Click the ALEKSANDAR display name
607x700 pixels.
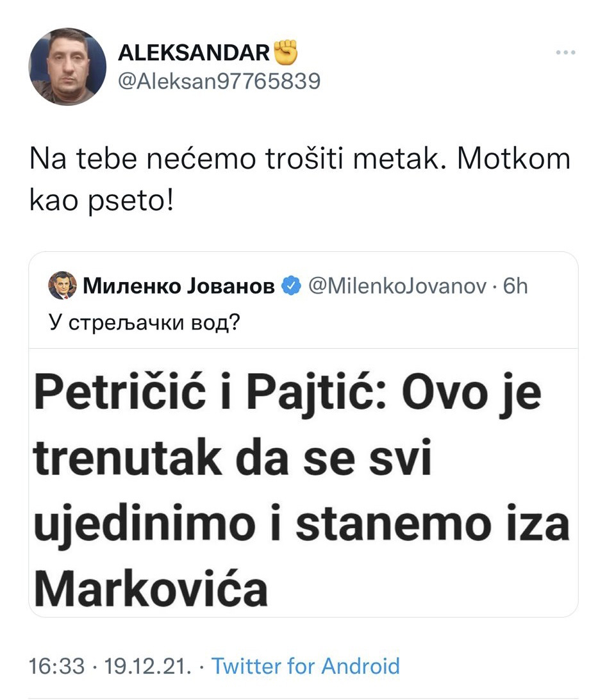pyautogui.click(x=194, y=53)
